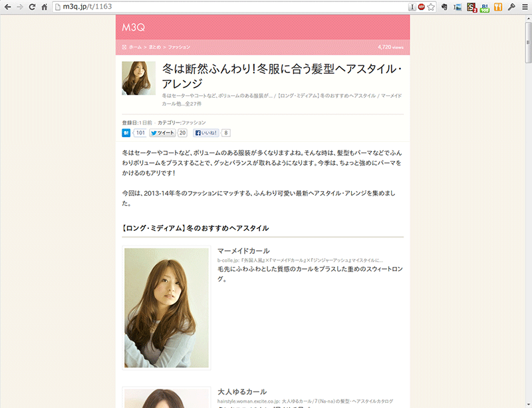Open the ファッション category link
532x408 pixels.
tap(194, 122)
